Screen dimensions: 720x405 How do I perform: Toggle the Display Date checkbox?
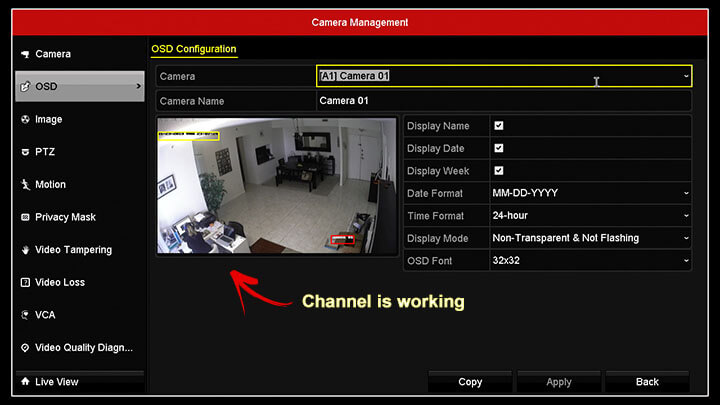[499, 148]
